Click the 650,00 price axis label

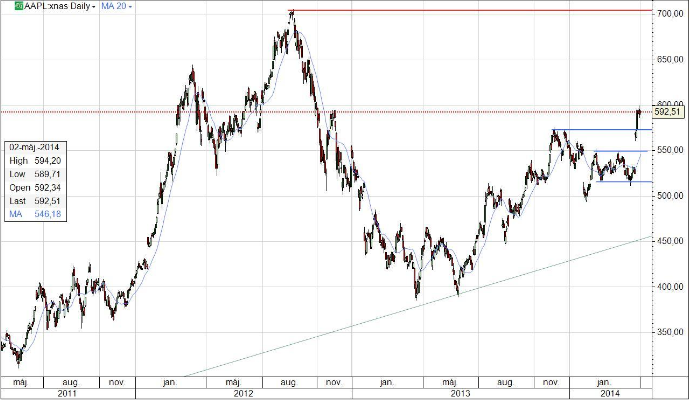point(670,59)
